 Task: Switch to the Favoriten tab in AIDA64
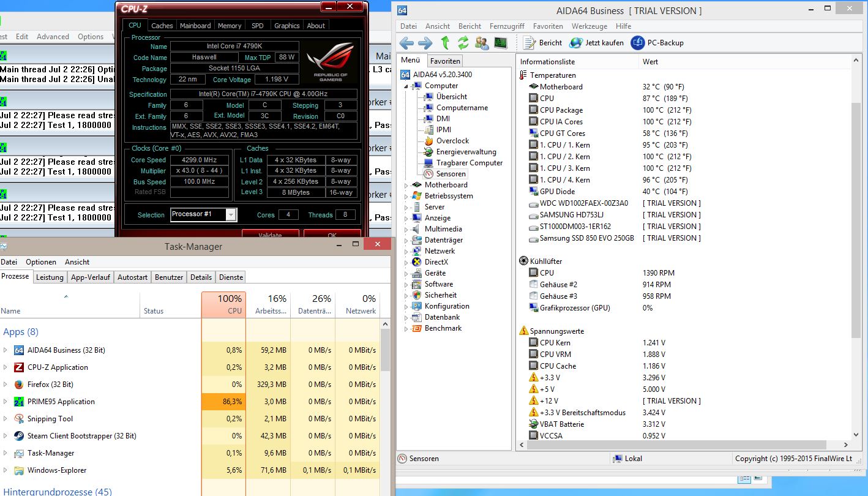[445, 61]
